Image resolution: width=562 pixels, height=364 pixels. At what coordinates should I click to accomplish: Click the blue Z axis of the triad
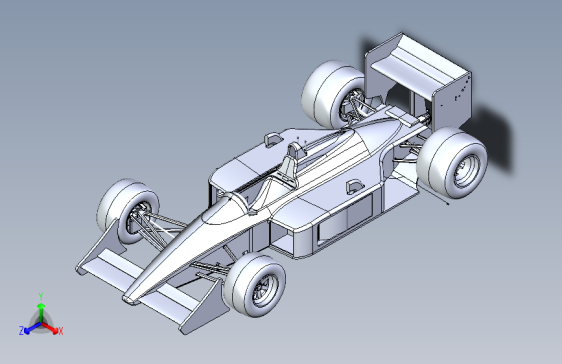click(33, 327)
